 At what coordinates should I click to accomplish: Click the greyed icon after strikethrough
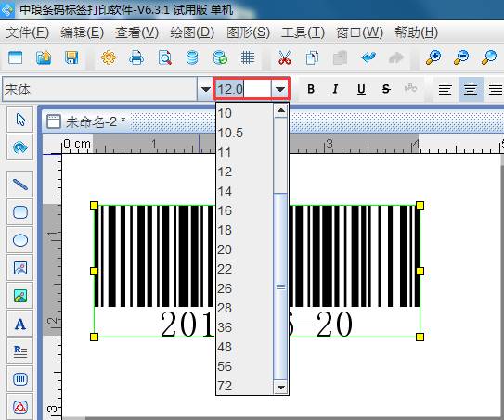[410, 88]
